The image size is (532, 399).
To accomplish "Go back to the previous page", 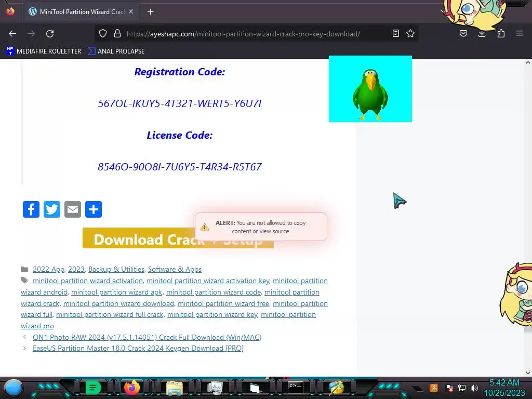I will click(12, 34).
